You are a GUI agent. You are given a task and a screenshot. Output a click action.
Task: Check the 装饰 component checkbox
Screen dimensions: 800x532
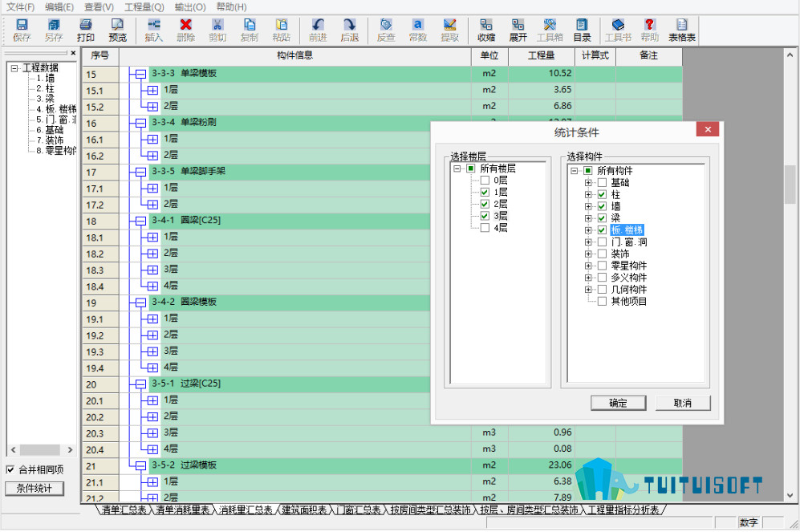click(x=602, y=254)
